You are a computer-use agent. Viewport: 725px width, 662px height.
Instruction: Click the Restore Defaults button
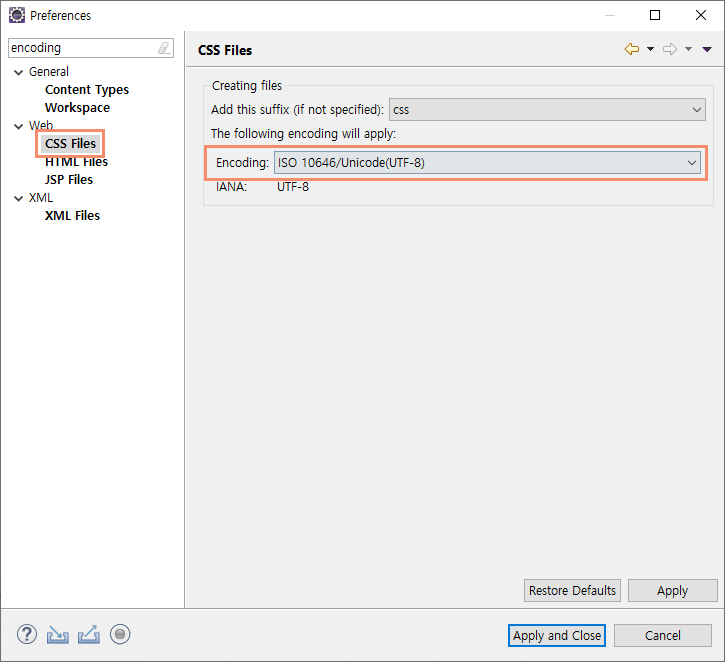(572, 590)
